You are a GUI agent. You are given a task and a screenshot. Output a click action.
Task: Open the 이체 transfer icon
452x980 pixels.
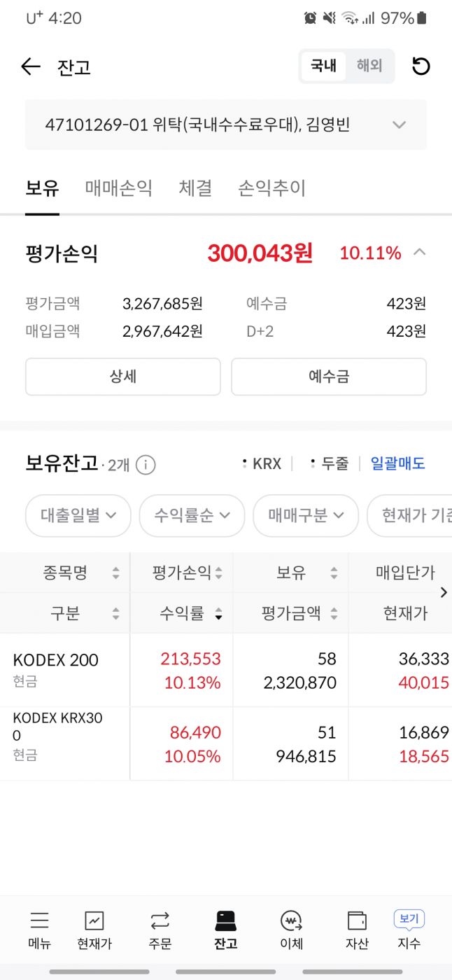(291, 920)
